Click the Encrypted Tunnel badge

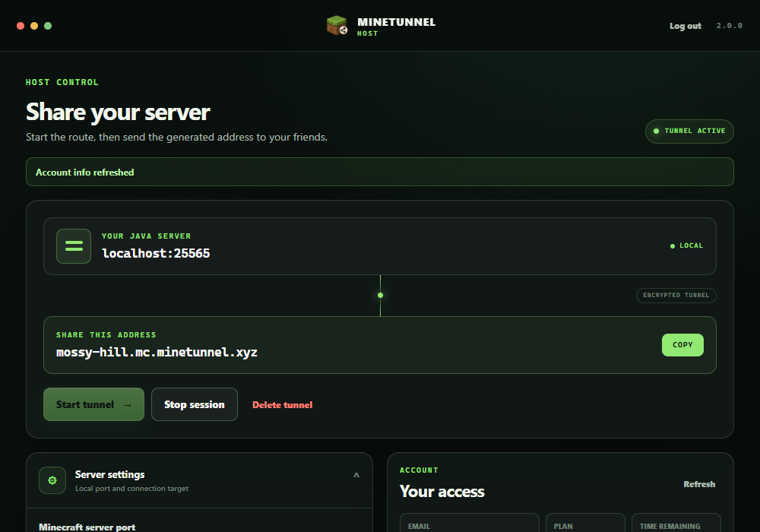676,295
